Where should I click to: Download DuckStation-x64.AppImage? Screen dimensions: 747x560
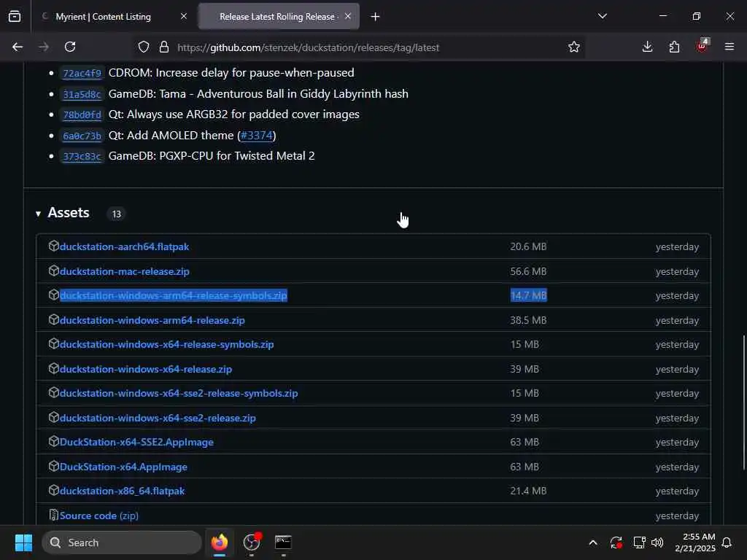(123, 467)
